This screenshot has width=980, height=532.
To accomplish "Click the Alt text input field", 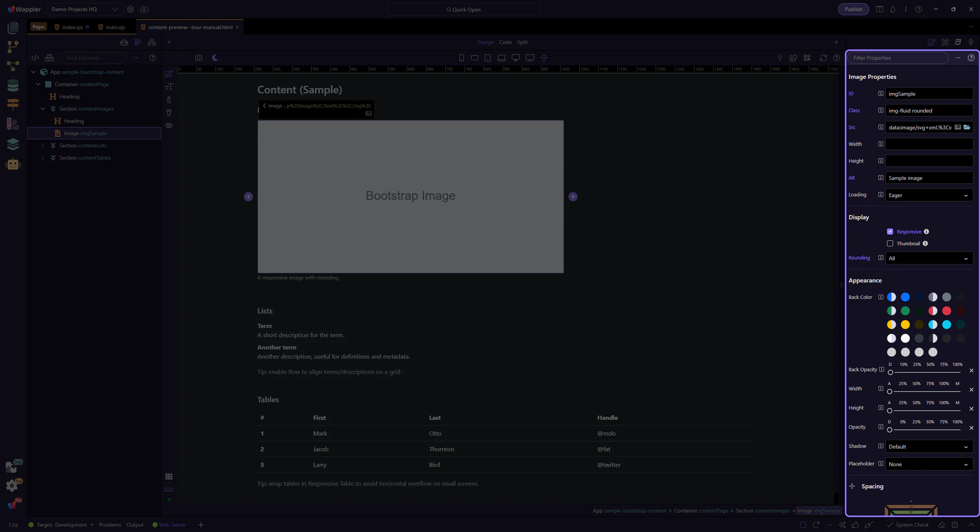I will tap(929, 178).
